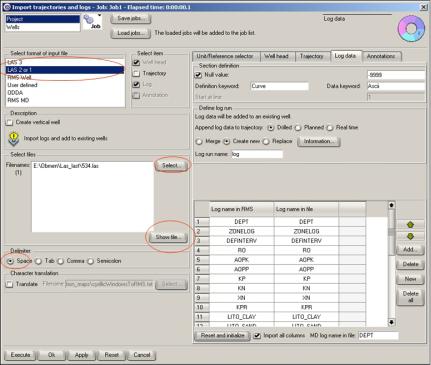The image size is (431, 365).
Task: Click the Ok button
Action: pyautogui.click(x=51, y=355)
